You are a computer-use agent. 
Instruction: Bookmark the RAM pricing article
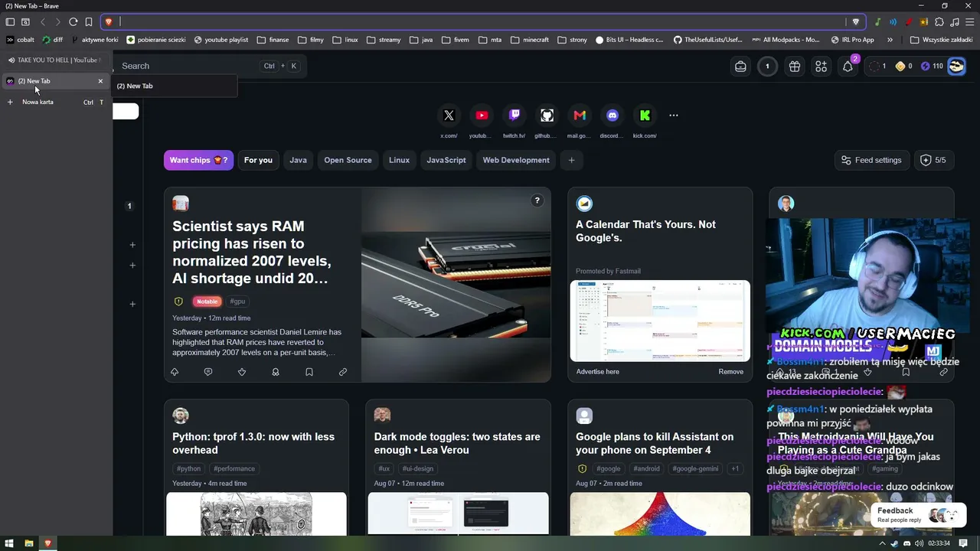click(309, 372)
